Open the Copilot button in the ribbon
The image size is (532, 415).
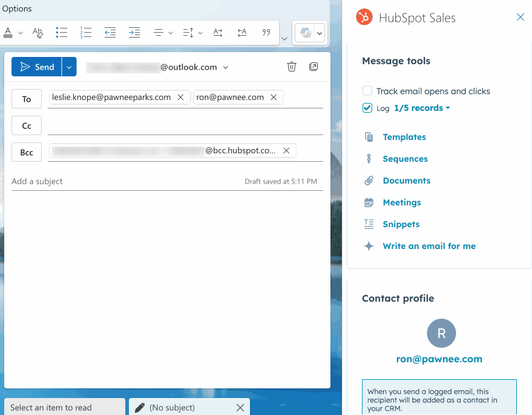coord(306,33)
